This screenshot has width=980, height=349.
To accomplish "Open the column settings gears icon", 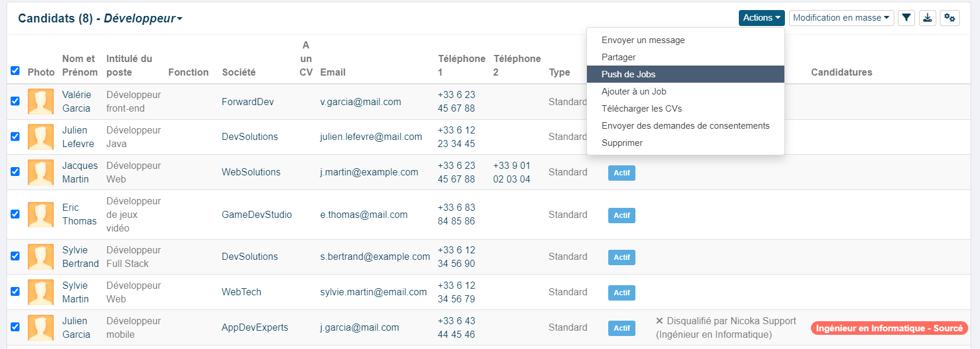I will coord(950,18).
